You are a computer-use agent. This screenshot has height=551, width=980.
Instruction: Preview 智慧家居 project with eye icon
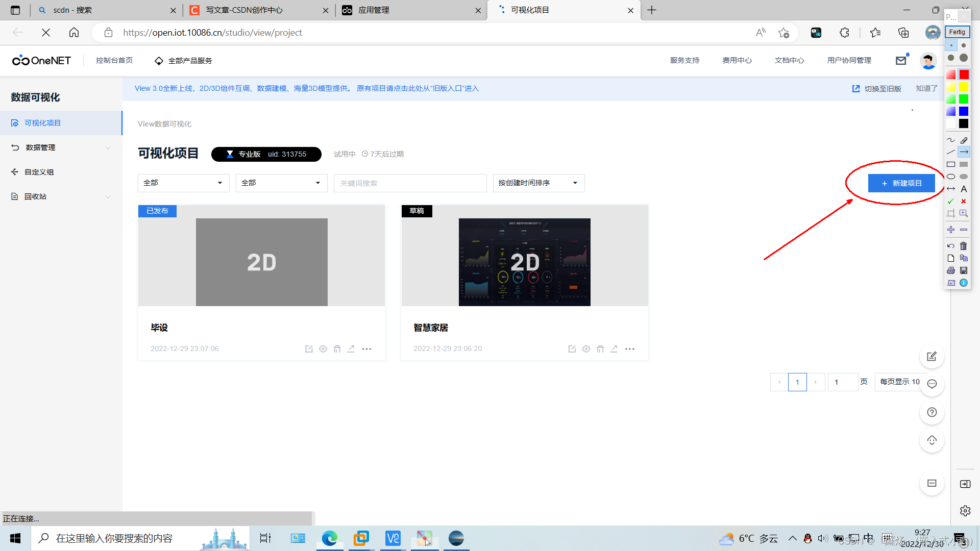coord(586,349)
